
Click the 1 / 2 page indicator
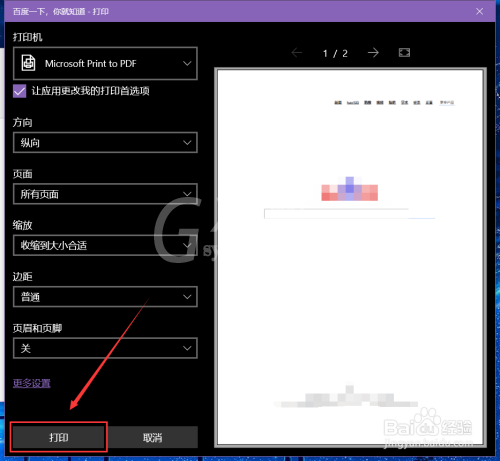(x=335, y=53)
